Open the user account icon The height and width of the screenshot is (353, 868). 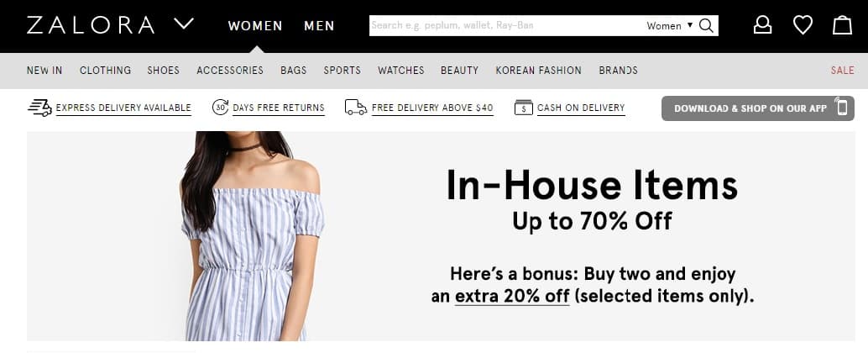tap(762, 25)
